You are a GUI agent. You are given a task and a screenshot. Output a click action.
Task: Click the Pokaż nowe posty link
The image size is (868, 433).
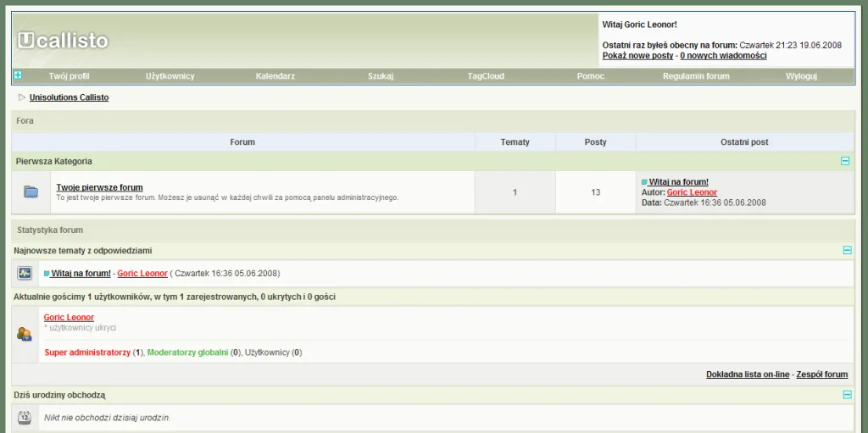pyautogui.click(x=637, y=55)
